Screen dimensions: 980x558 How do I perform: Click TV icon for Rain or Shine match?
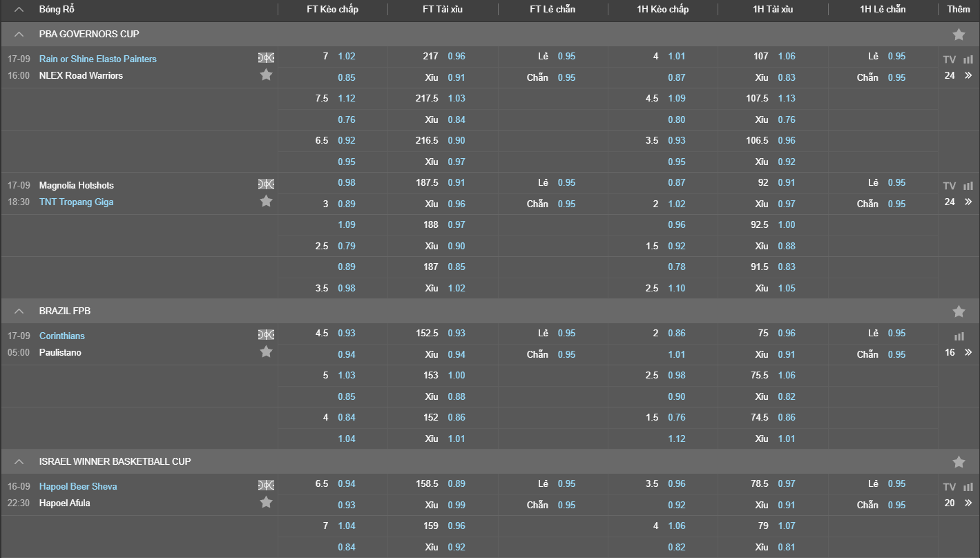click(x=950, y=59)
